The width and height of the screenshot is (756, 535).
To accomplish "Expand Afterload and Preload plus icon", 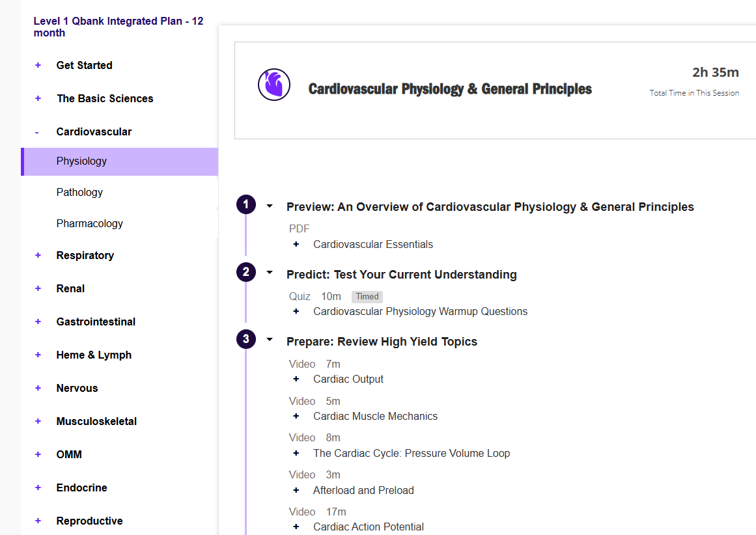I will 296,491.
